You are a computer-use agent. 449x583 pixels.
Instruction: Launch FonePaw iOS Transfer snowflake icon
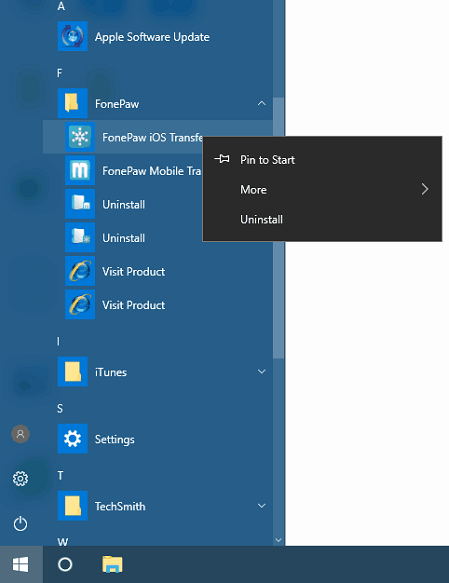point(80,137)
